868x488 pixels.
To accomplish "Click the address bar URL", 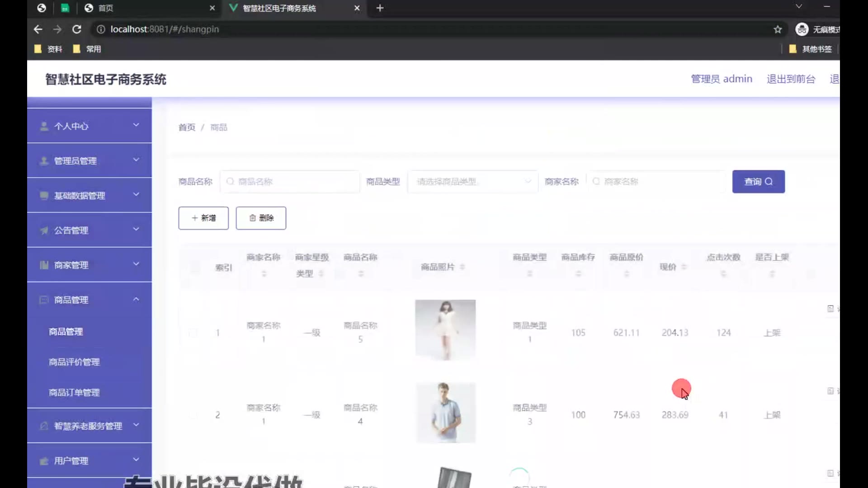I will pos(165,29).
